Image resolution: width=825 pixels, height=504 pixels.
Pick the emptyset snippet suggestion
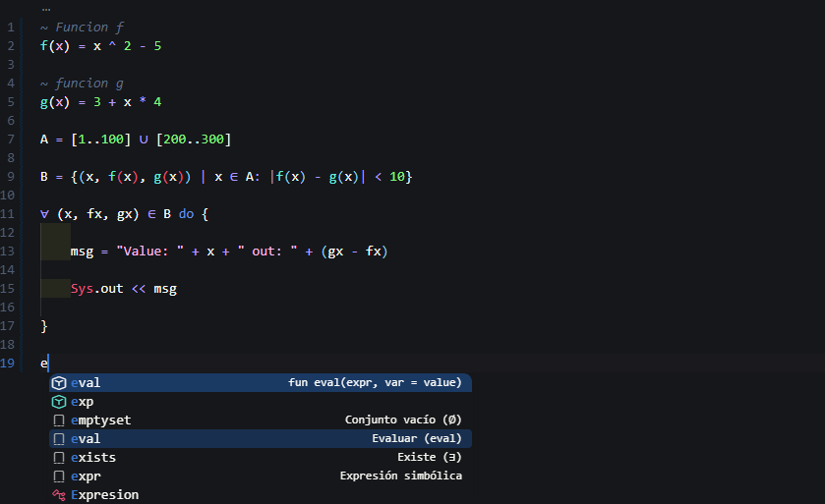261,420
